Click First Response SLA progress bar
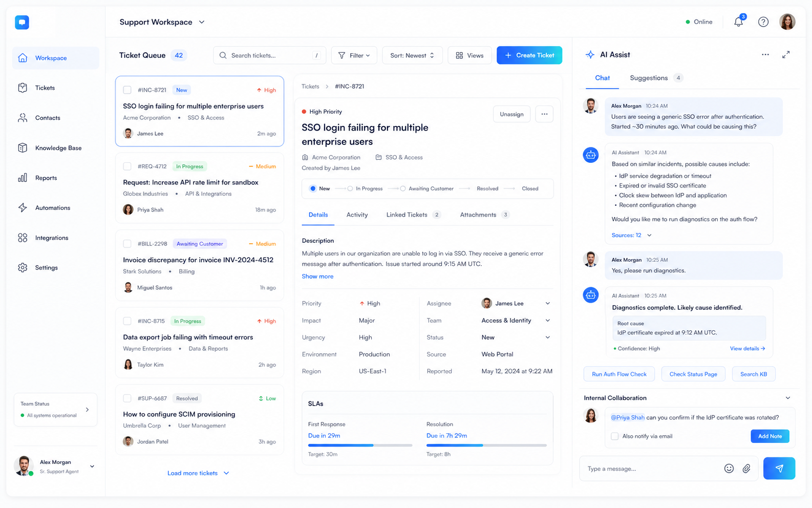 click(x=360, y=446)
